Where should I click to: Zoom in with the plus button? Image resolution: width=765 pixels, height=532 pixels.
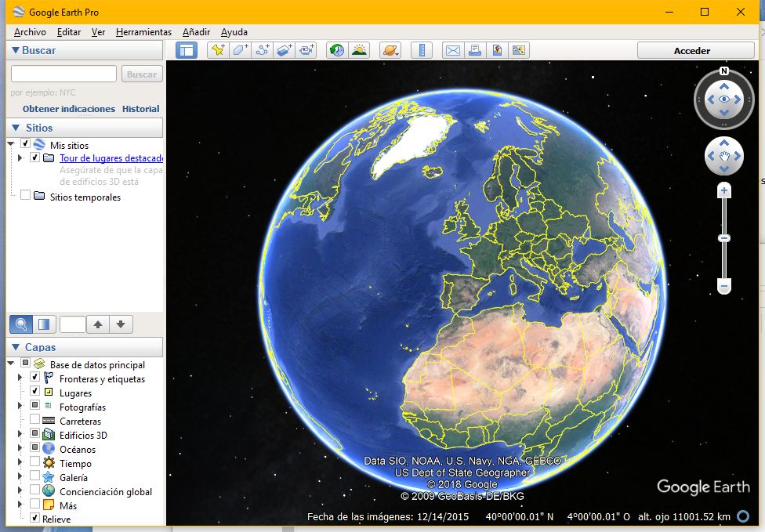[724, 190]
